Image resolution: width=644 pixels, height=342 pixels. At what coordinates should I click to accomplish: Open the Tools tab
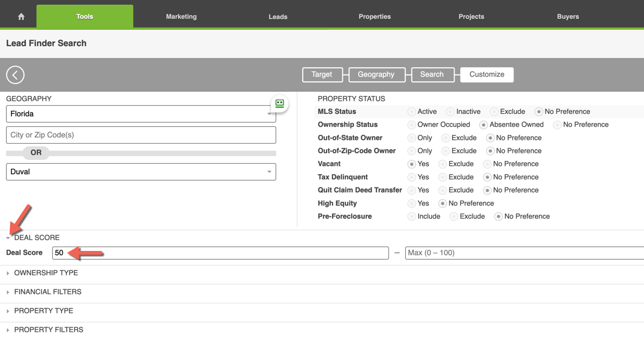point(85,16)
